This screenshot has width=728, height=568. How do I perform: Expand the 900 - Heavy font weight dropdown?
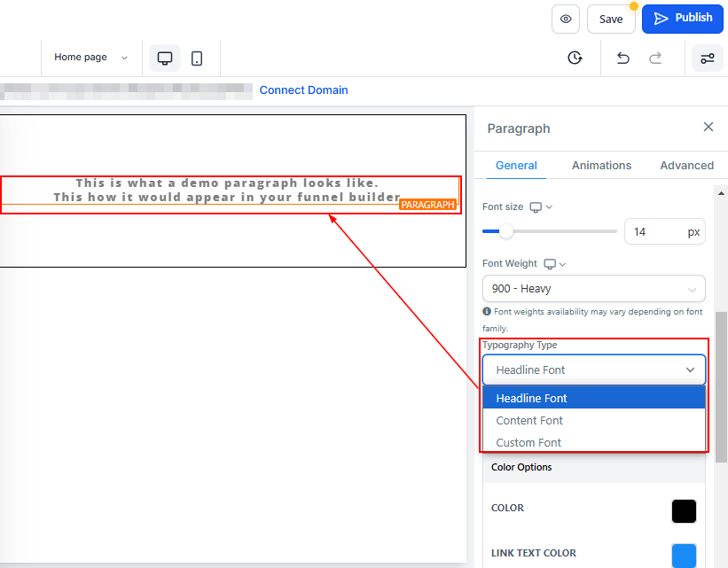click(594, 289)
